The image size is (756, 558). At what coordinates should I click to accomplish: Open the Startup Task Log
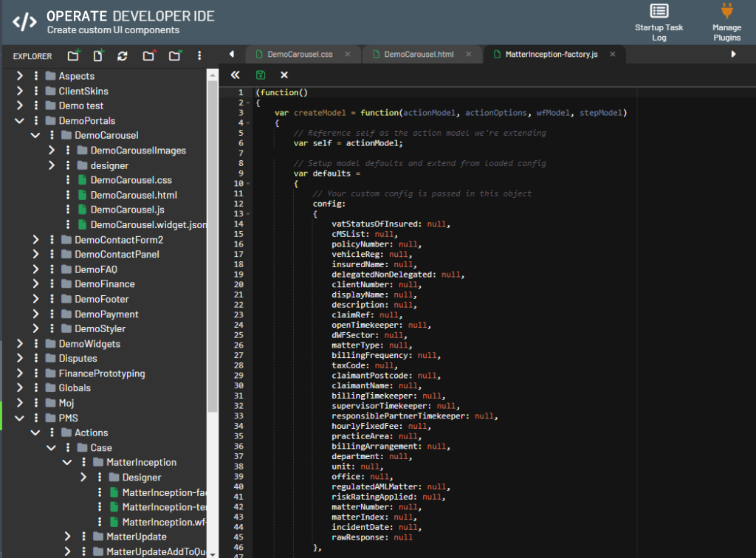(x=659, y=21)
